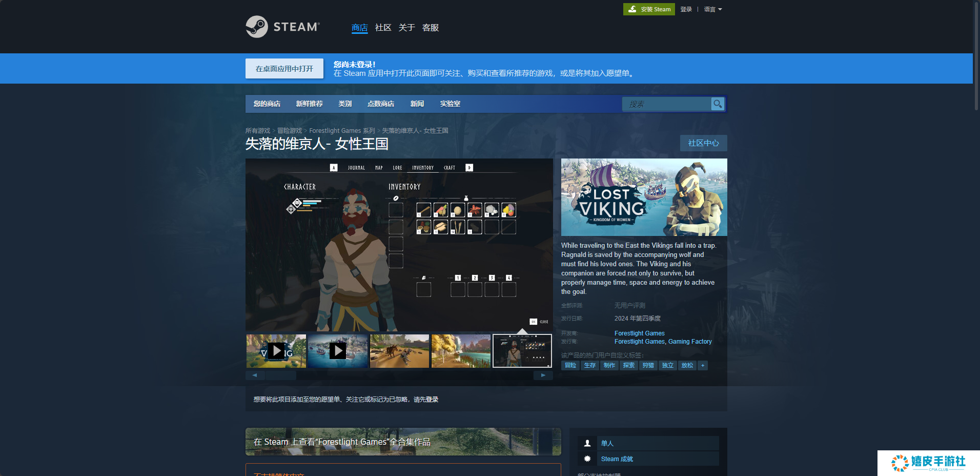Click the Steam logo in the header
Screen dimensions: 980x476
[x=282, y=27]
